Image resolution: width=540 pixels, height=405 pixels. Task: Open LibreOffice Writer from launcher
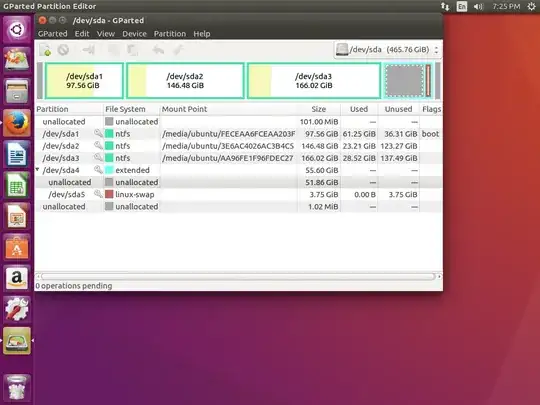[17, 154]
